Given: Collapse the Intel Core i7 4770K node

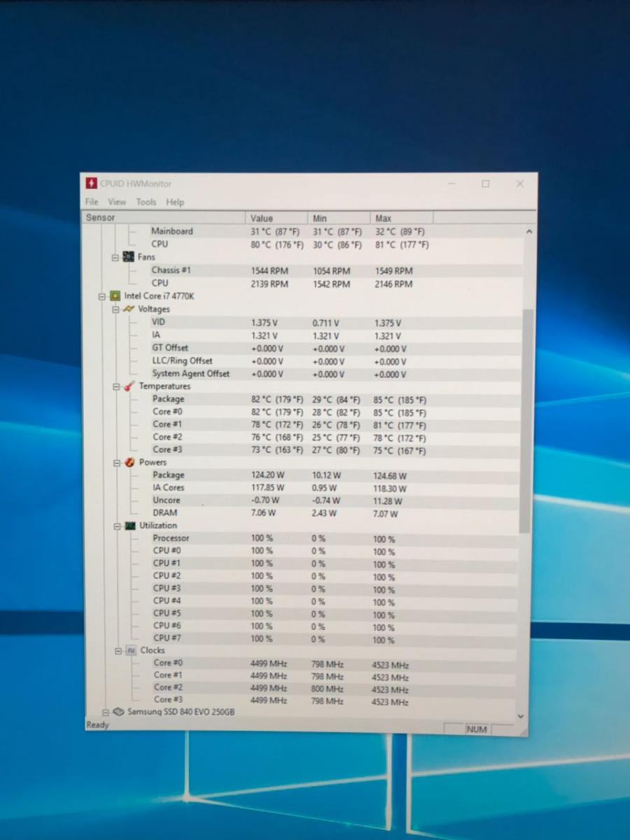Looking at the screenshot, I should pos(102,297).
